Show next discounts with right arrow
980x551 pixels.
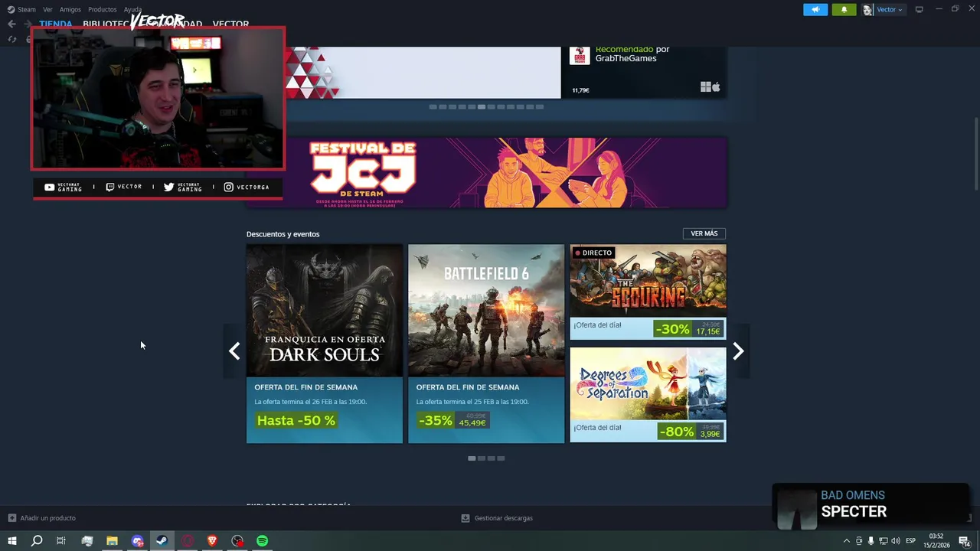tap(738, 351)
